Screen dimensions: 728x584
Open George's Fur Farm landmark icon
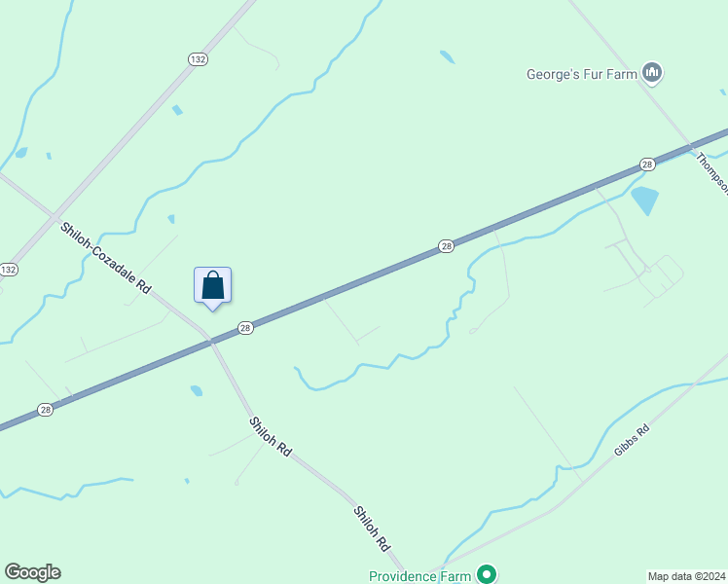652,73
